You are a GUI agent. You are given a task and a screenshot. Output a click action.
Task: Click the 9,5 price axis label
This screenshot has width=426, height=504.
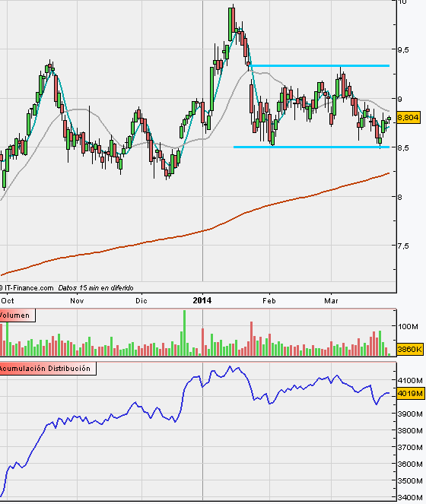point(404,50)
